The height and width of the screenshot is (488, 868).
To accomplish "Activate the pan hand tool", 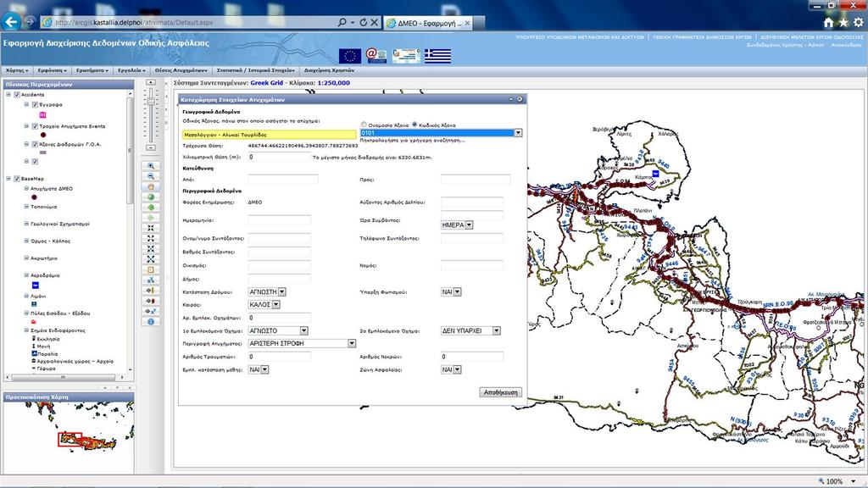I will [151, 187].
